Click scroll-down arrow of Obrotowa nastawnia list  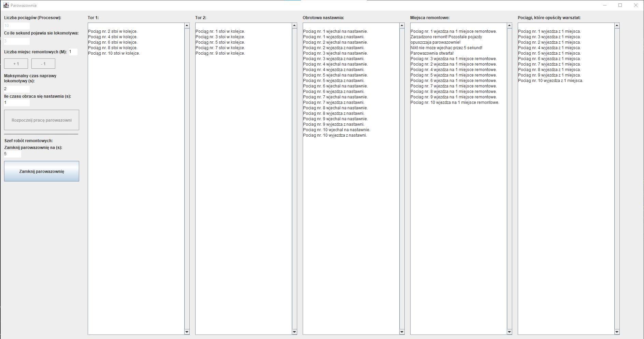click(x=402, y=332)
